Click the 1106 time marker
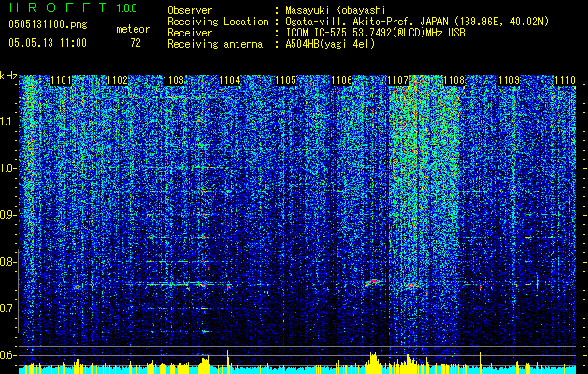The width and height of the screenshot is (588, 374). [341, 80]
